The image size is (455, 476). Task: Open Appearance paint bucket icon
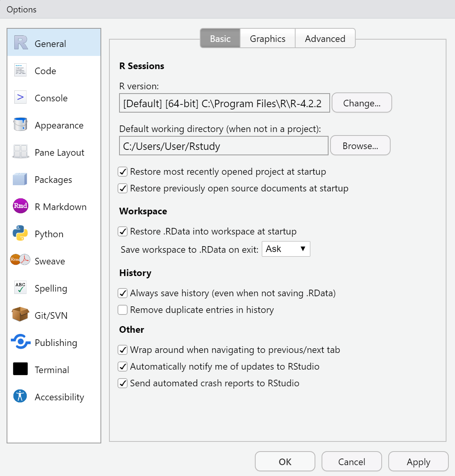(21, 124)
